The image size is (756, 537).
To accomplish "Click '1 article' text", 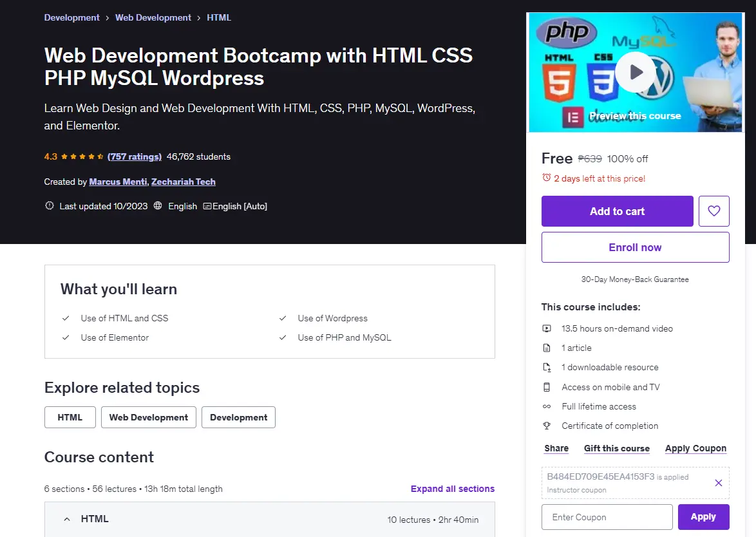I will 576,348.
